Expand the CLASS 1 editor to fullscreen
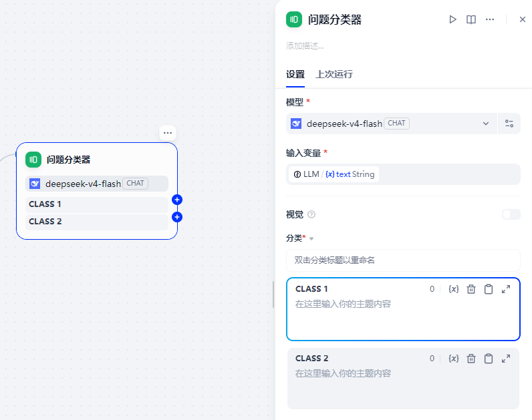Image resolution: width=532 pixels, height=420 pixels. coord(506,289)
